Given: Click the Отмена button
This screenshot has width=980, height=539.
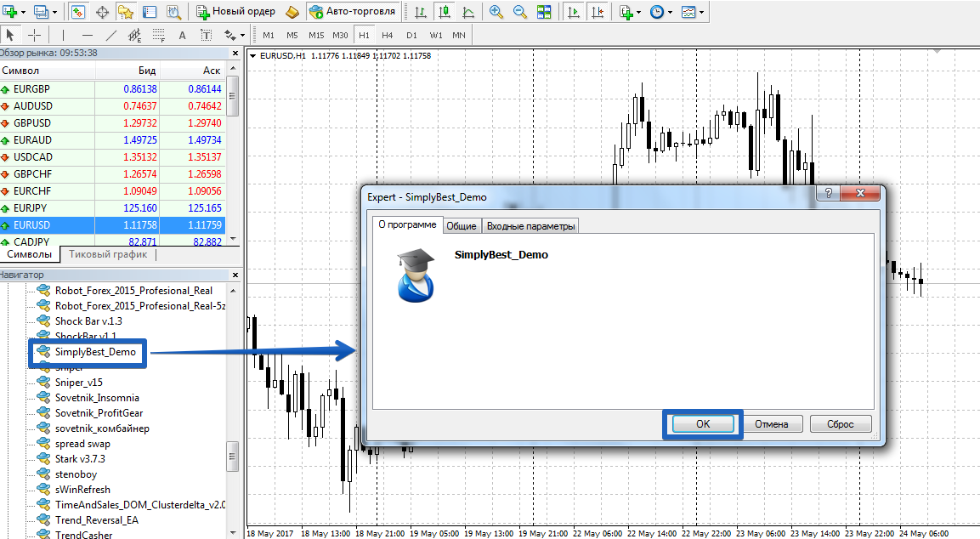Looking at the screenshot, I should (771, 423).
